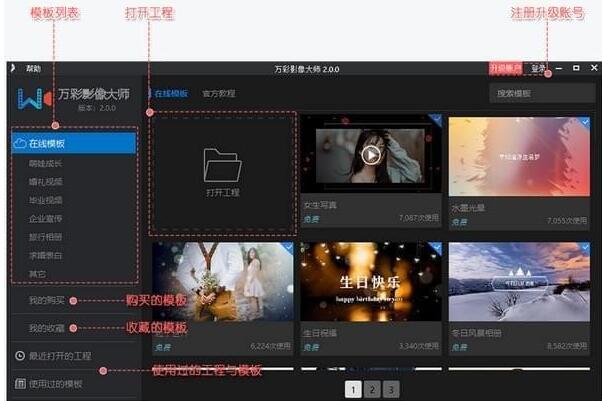Open the 生日快乐 birthday template thumbnail
602x401 pixels.
click(370, 282)
